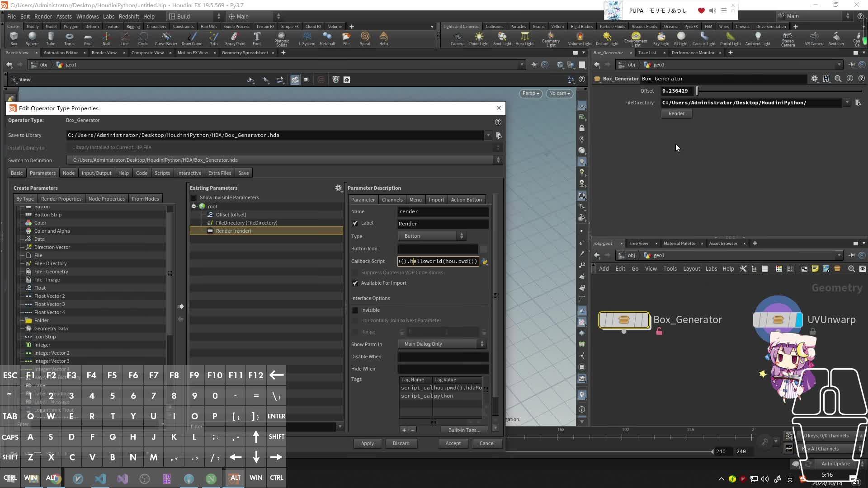Viewport: 868px width, 488px height.
Task: Click the Accept button
Action: click(x=453, y=443)
